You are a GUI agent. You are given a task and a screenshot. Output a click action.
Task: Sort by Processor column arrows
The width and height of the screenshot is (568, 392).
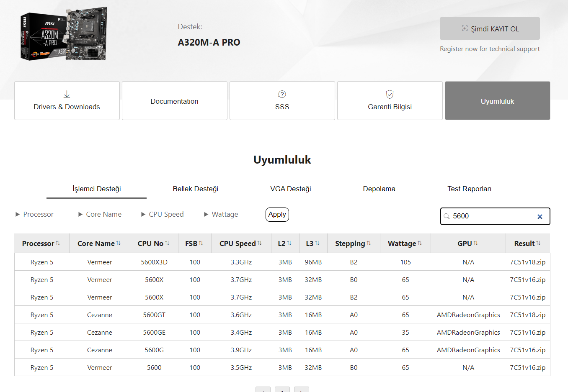click(x=58, y=243)
